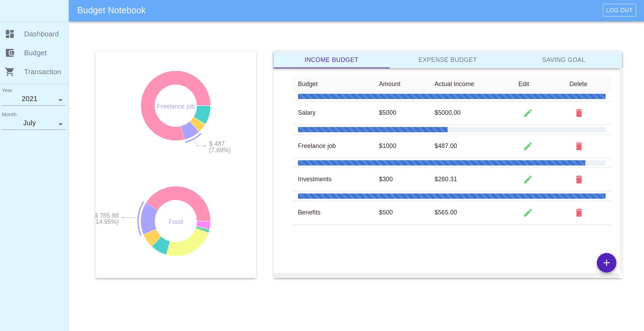Delete the Salary budget row
The width and height of the screenshot is (644, 331).
click(579, 113)
